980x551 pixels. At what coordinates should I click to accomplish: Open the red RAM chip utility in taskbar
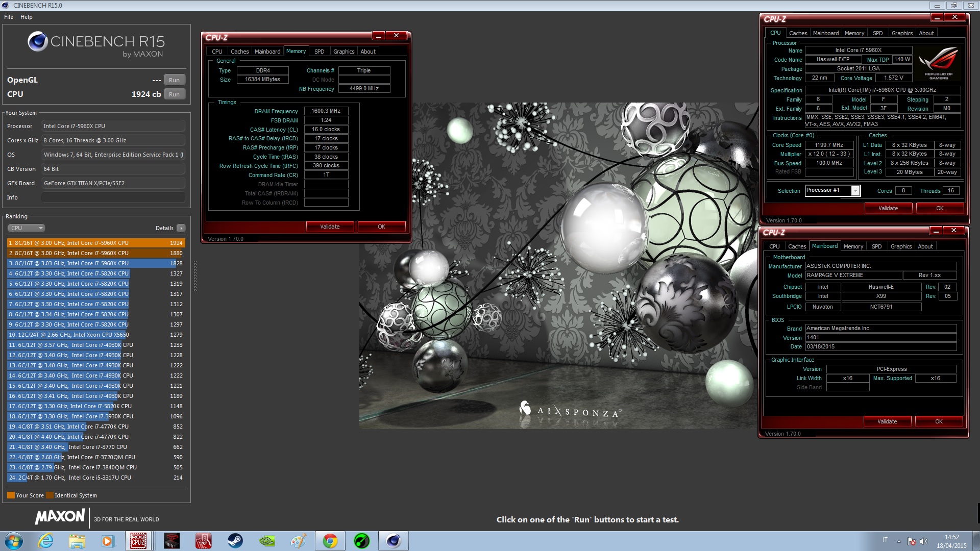pos(171,541)
